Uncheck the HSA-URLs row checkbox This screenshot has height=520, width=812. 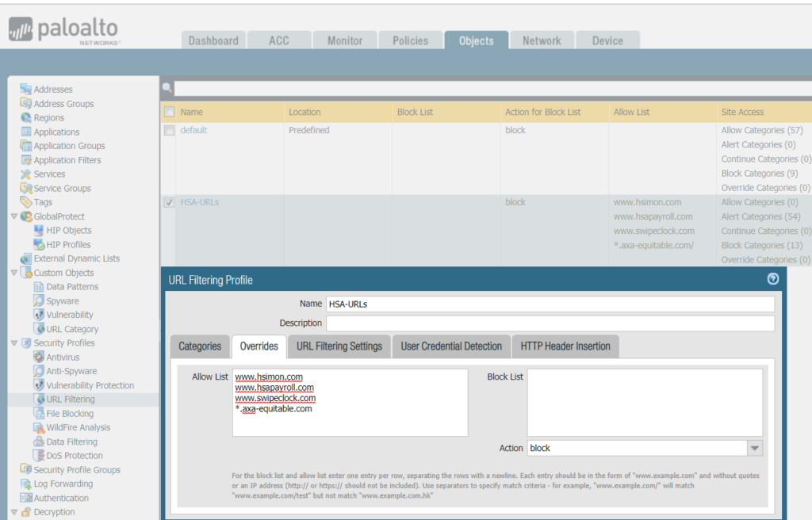[x=170, y=202]
